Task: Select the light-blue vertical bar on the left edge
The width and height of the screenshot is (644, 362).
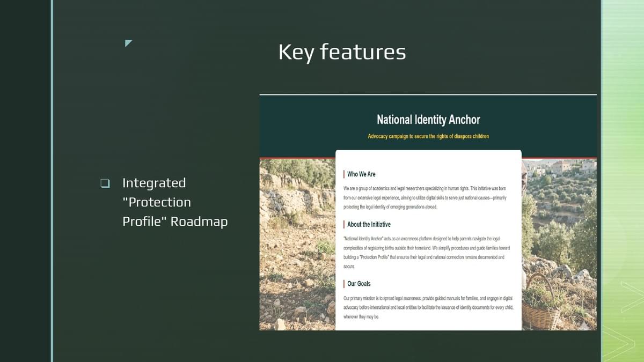Action: 52,181
